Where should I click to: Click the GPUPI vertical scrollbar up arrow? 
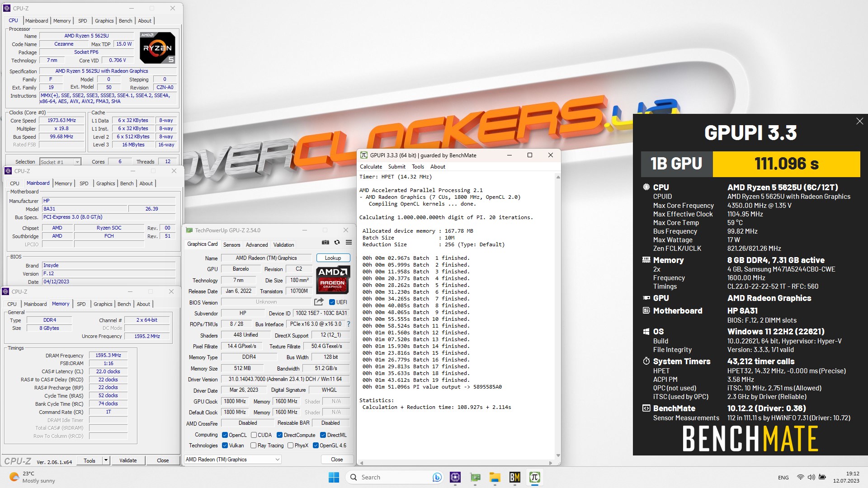tap(558, 177)
